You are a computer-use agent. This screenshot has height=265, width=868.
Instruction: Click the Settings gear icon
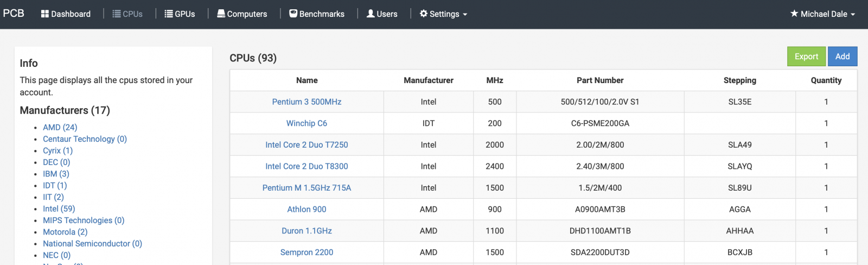pos(424,14)
